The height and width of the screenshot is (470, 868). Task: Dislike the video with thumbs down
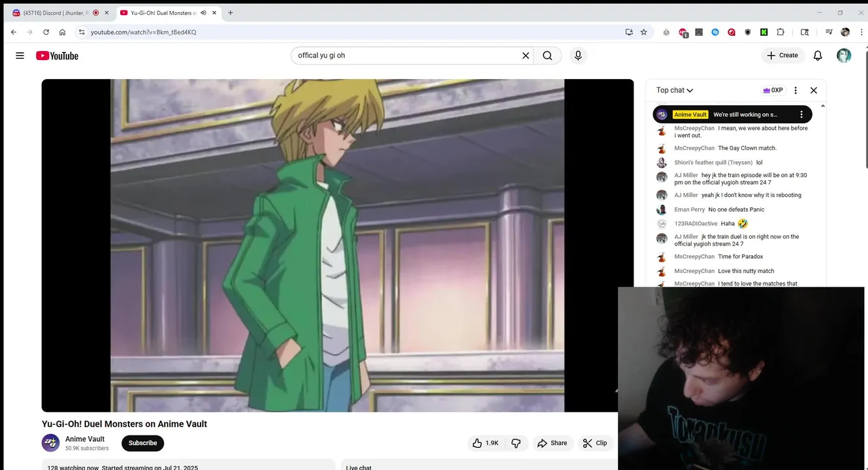(x=516, y=443)
